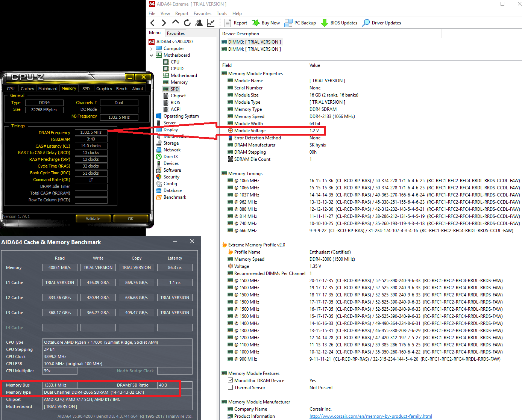Switch to About tab in CPU-Z
The image size is (522, 420).
(x=138, y=89)
